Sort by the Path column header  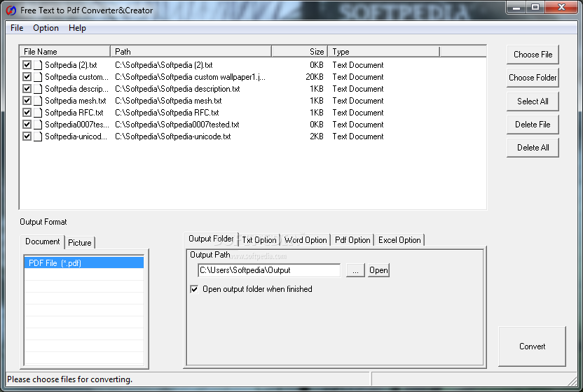click(191, 52)
